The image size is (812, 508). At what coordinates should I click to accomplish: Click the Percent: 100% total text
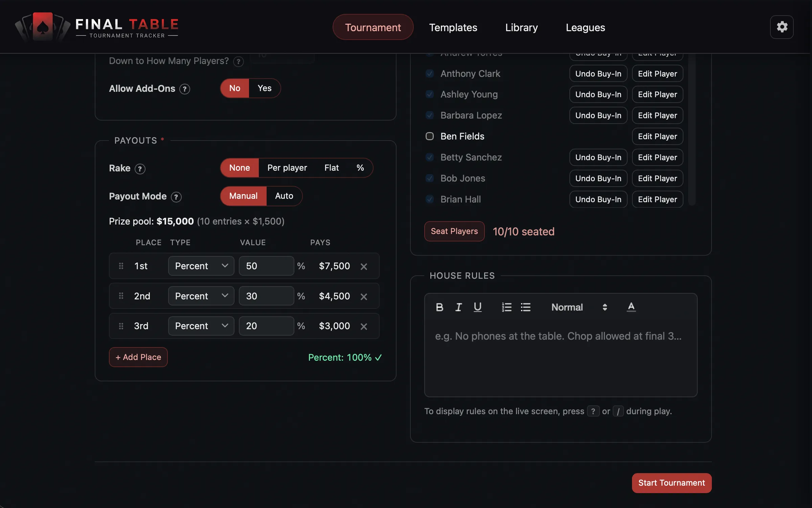(x=345, y=358)
